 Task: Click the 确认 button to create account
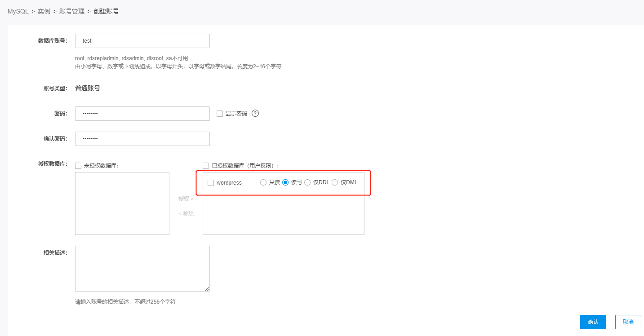pyautogui.click(x=593, y=322)
